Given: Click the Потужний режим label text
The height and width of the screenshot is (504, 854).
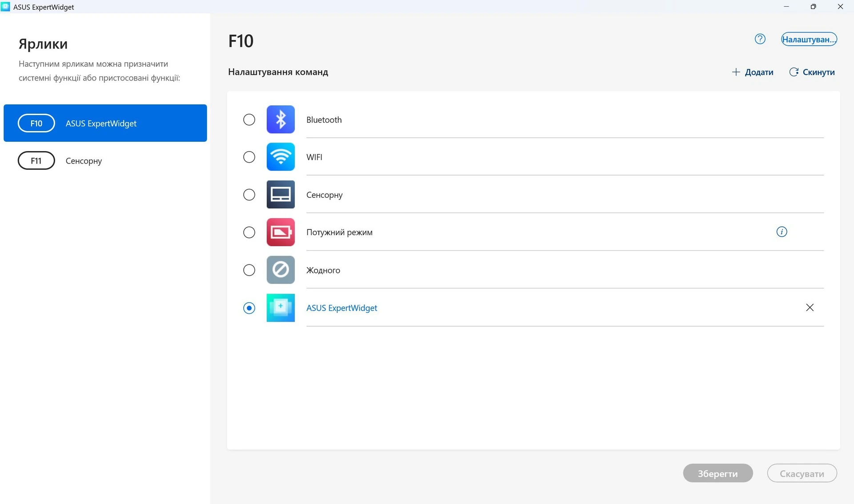Looking at the screenshot, I should 339,232.
